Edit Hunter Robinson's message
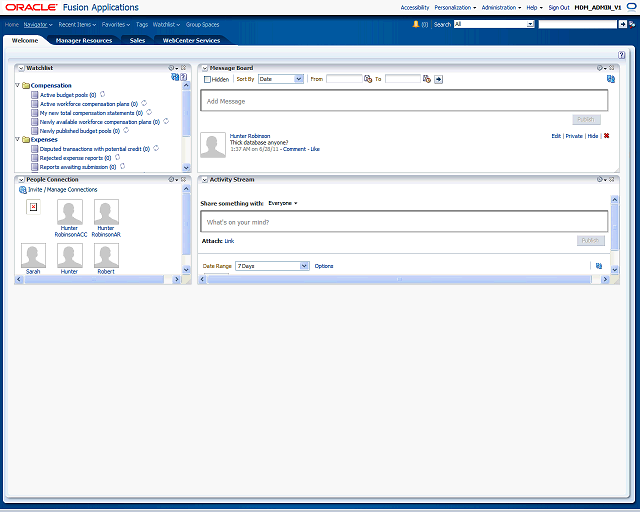This screenshot has height=512, width=640. click(x=556, y=136)
